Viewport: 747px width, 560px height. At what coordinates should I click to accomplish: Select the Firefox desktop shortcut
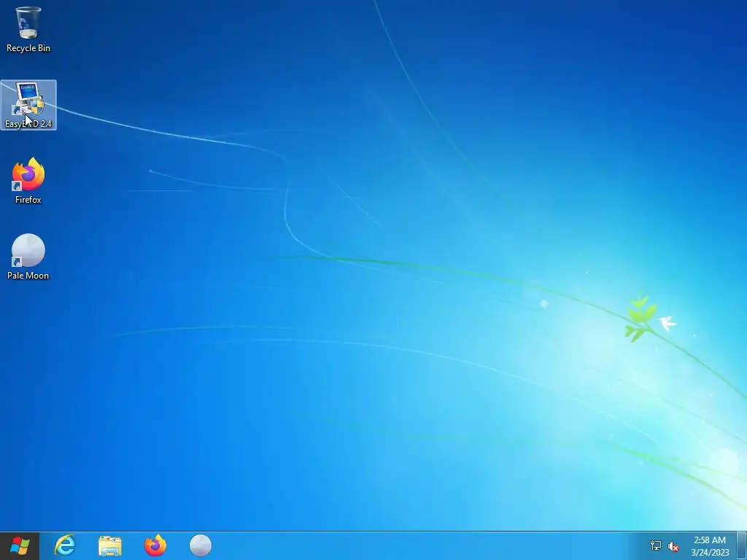(28, 181)
